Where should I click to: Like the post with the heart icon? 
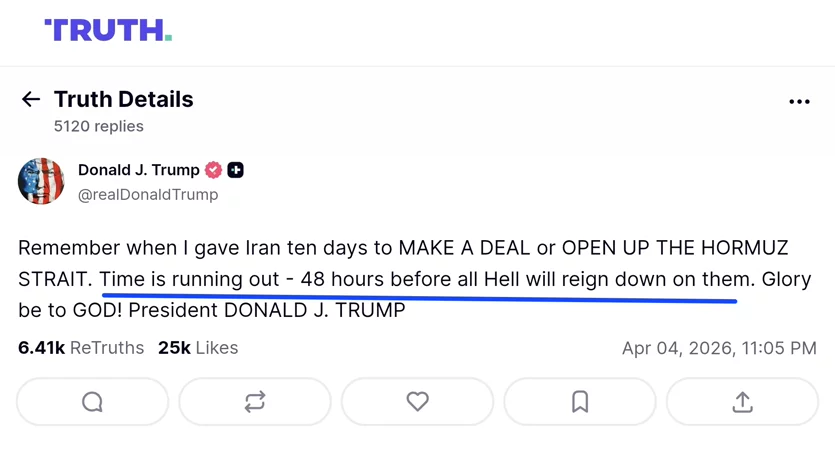(418, 402)
